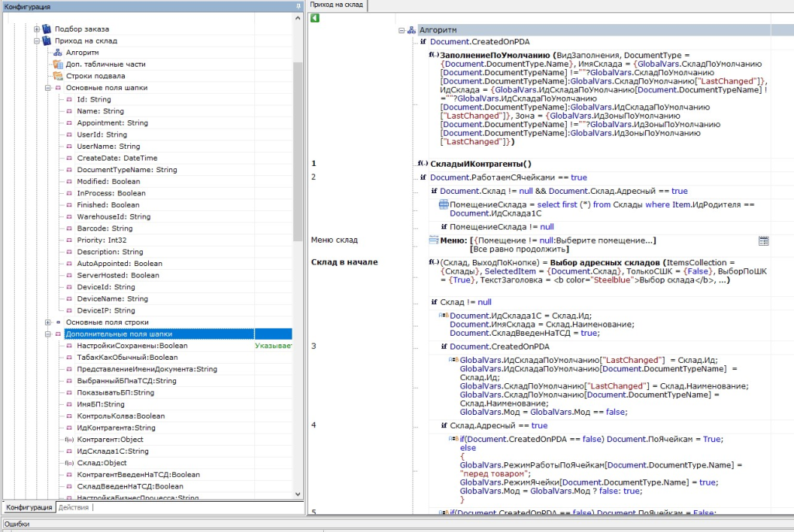The width and height of the screenshot is (794, 532).
Task: Click the Алгоритм icon in the configuration tree
Action: [57, 52]
